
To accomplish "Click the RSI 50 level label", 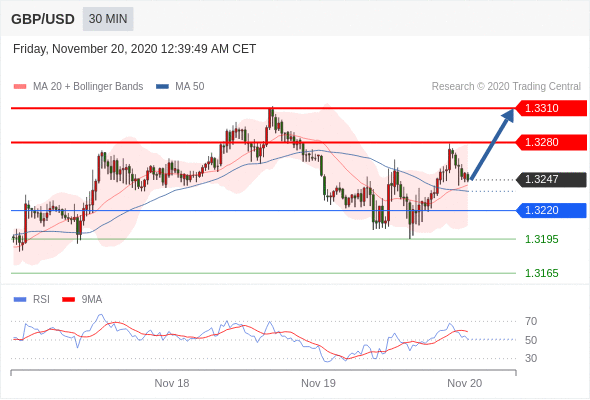I will pos(531,340).
